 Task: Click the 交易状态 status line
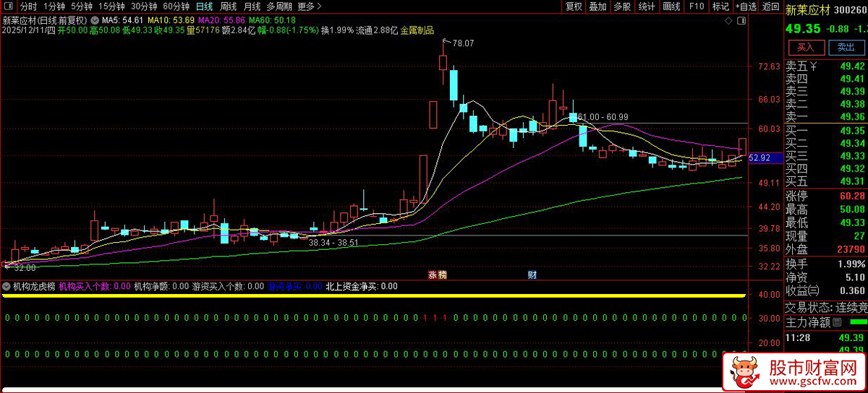click(x=826, y=307)
